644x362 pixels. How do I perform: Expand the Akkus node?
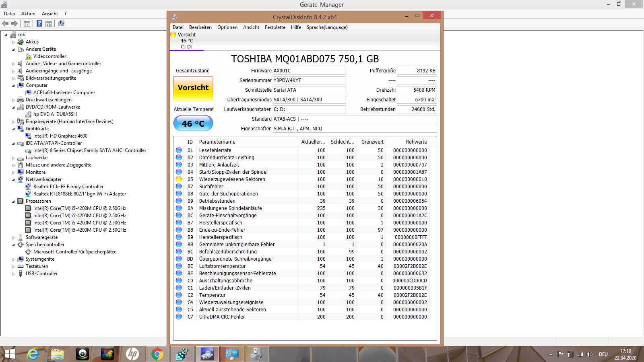13,42
